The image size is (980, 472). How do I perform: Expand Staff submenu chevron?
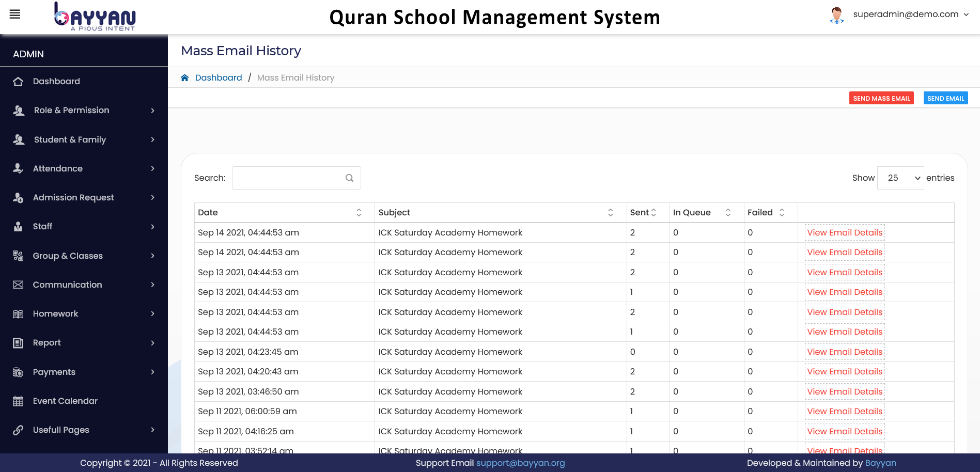[x=152, y=227]
